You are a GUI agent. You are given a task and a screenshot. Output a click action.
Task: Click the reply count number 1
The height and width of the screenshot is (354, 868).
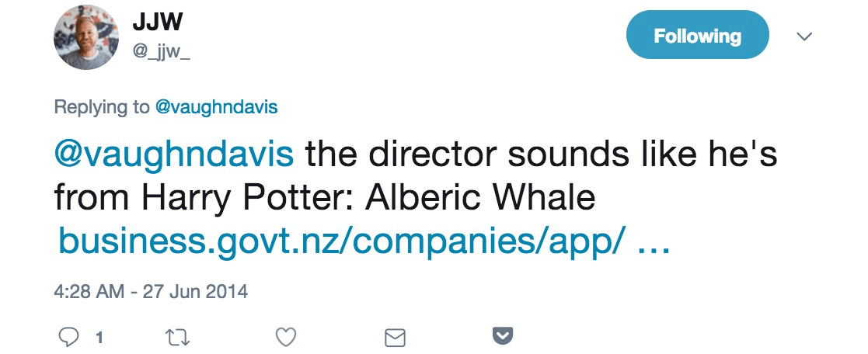pos(99,338)
